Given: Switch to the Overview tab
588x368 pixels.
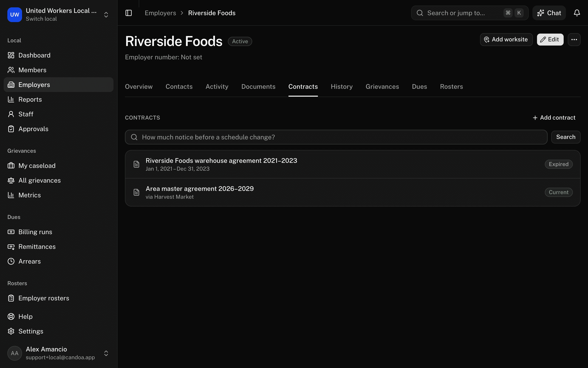Looking at the screenshot, I should 139,87.
